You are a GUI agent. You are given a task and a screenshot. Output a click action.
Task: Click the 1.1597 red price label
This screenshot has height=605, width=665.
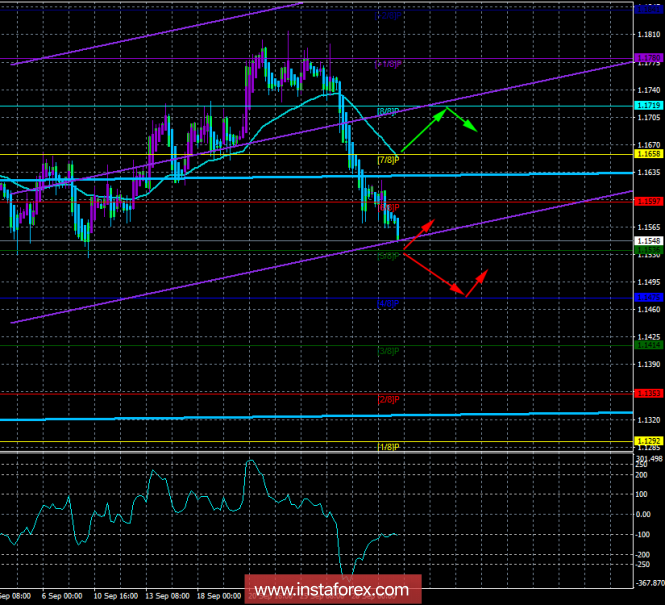pyautogui.click(x=648, y=201)
